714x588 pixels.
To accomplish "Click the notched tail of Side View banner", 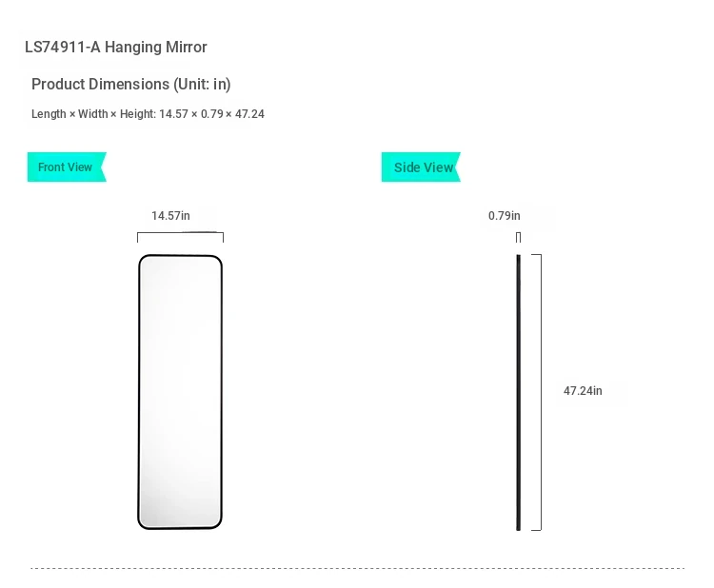I will pyautogui.click(x=457, y=167).
